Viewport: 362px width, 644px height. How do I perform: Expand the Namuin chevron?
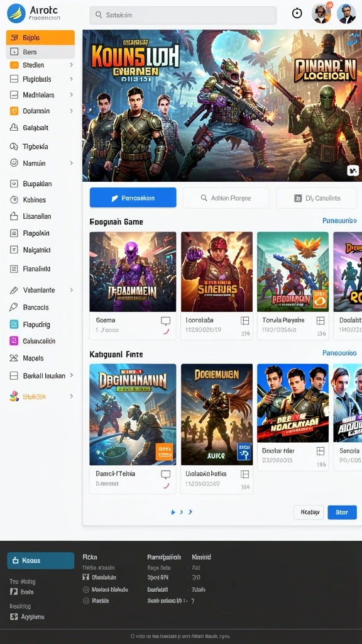pos(71,163)
